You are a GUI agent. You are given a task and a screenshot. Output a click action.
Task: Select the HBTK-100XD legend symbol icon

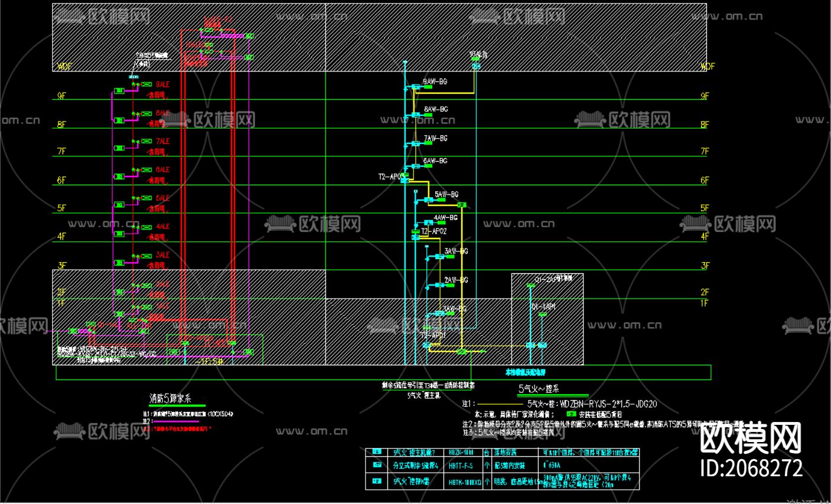(x=377, y=480)
